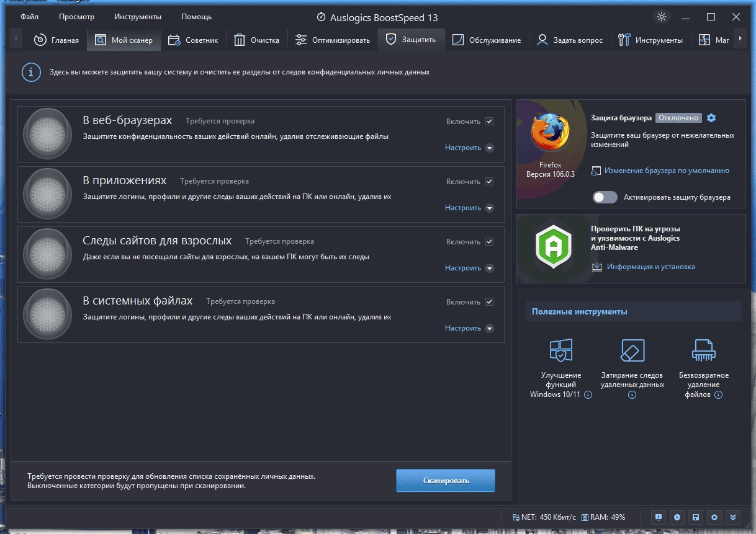The height and width of the screenshot is (534, 756).
Task: Click the status circle for В веб-браузерах
Action: tap(48, 134)
